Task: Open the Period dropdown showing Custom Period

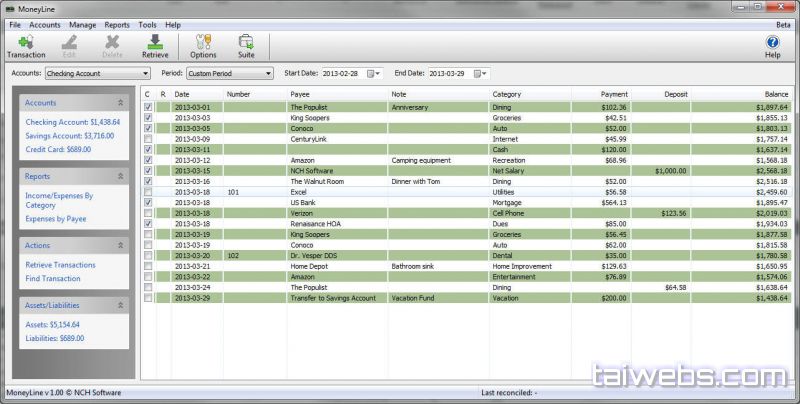Action: [229, 73]
